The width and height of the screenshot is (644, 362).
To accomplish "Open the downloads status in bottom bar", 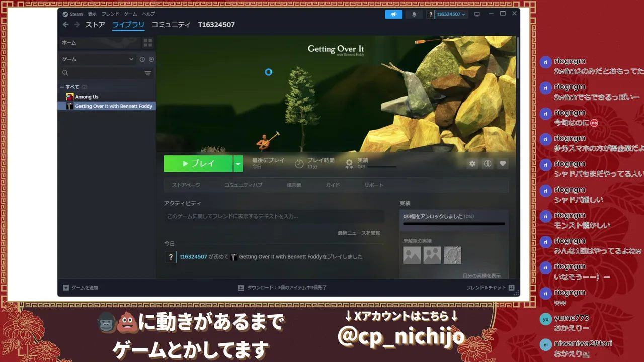I will (x=282, y=288).
